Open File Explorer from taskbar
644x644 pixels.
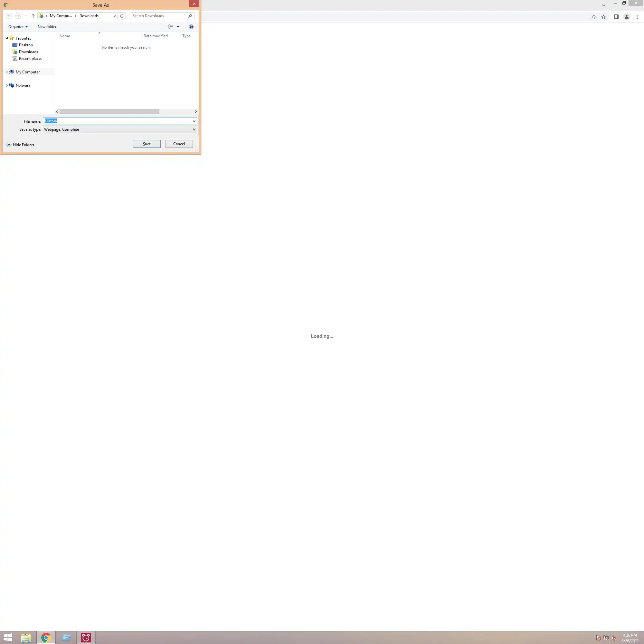[x=26, y=637]
